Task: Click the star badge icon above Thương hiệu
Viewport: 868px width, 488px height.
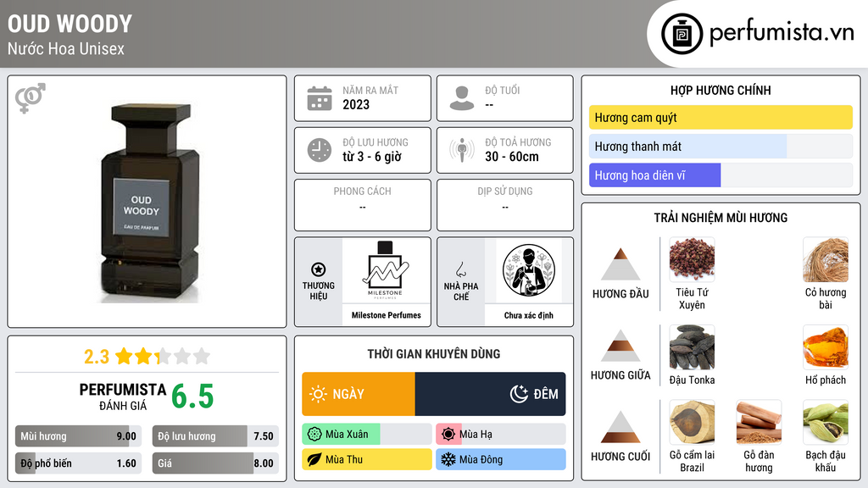Action: click(319, 269)
